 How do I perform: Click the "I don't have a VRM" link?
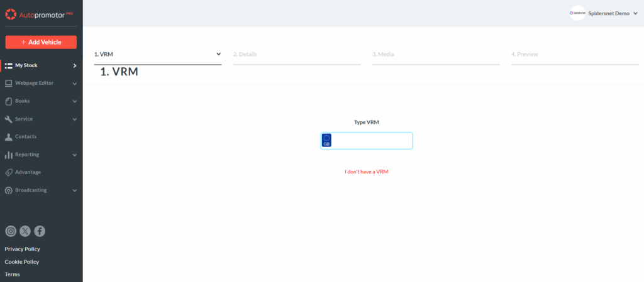pyautogui.click(x=367, y=171)
